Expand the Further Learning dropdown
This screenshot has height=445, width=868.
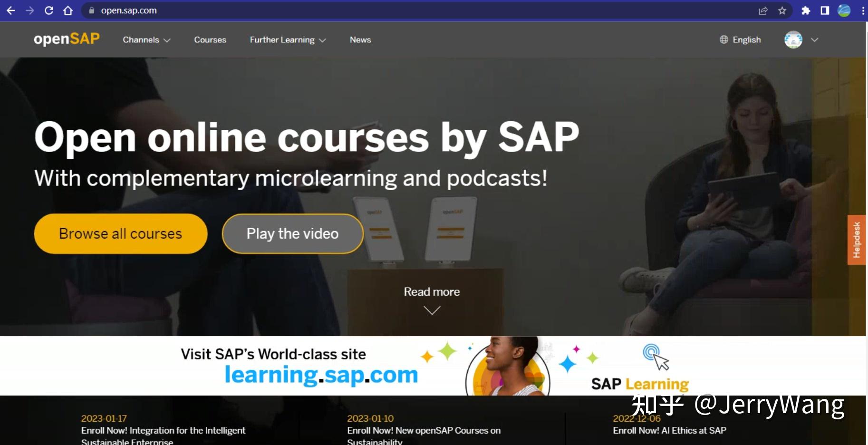[287, 40]
